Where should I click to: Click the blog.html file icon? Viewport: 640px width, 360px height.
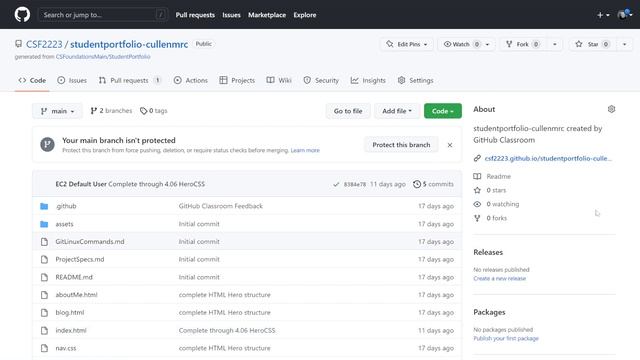tap(44, 313)
